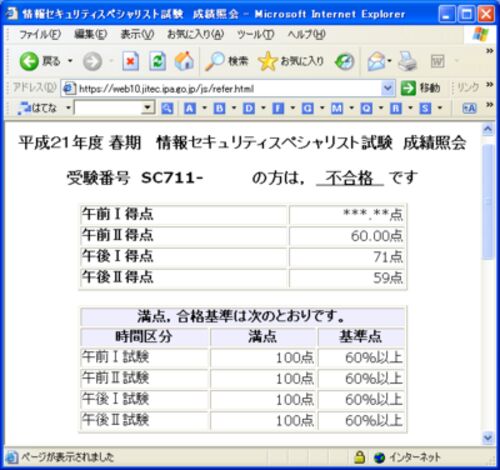Click the Mail envelope toolbar icon

[376, 62]
